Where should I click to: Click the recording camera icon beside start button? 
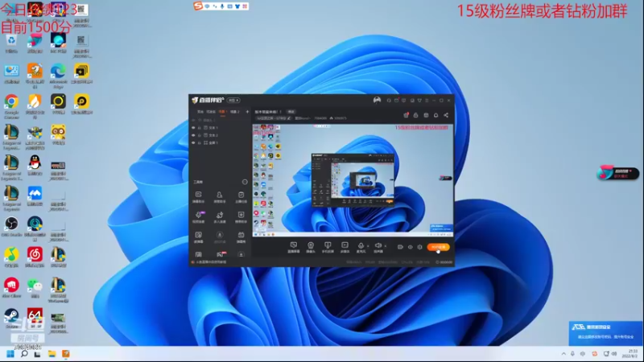coord(400,247)
